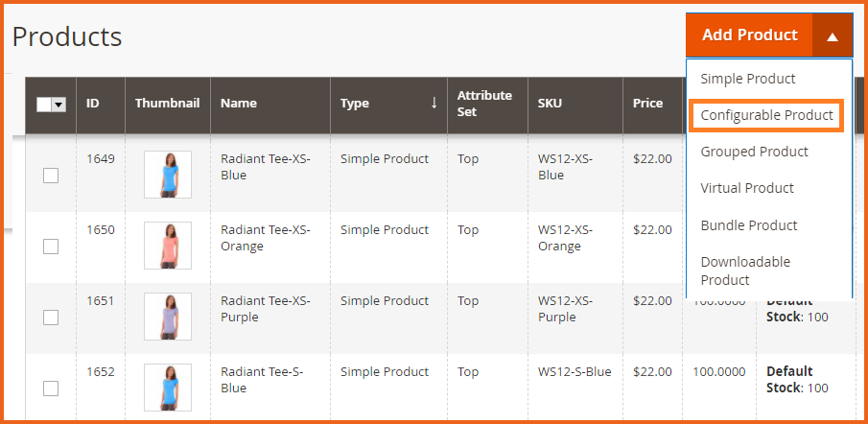Sort products by SKU column header
This screenshot has width=868, height=424.
pos(551,104)
